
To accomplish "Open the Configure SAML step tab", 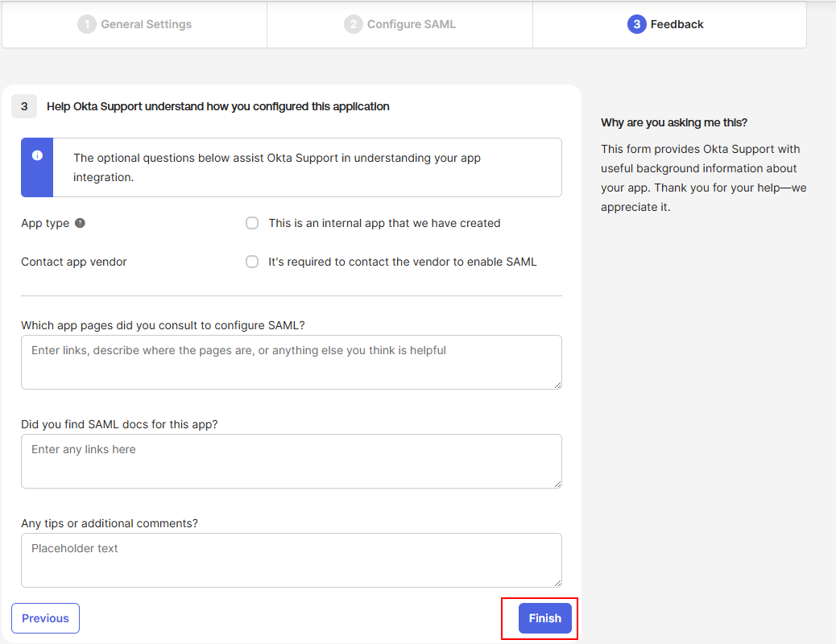I will point(399,24).
